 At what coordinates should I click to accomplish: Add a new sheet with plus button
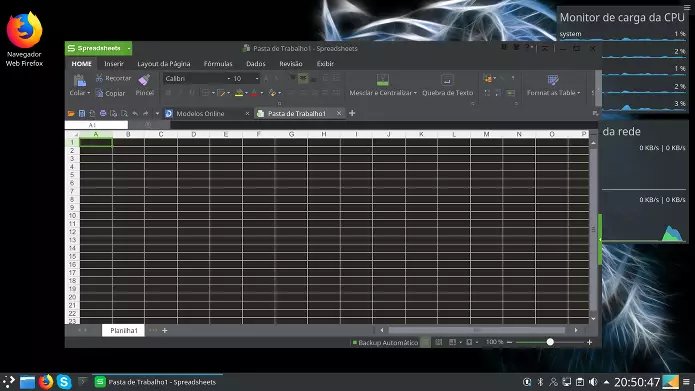pyautogui.click(x=164, y=330)
